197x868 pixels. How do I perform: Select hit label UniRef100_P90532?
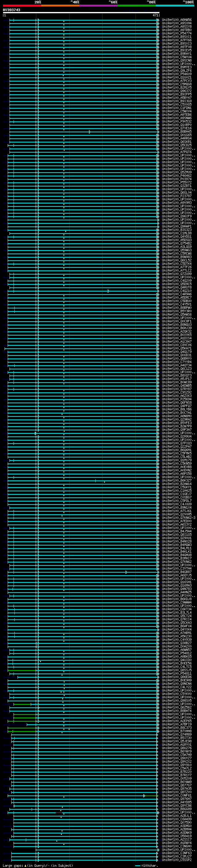pos(177,121)
